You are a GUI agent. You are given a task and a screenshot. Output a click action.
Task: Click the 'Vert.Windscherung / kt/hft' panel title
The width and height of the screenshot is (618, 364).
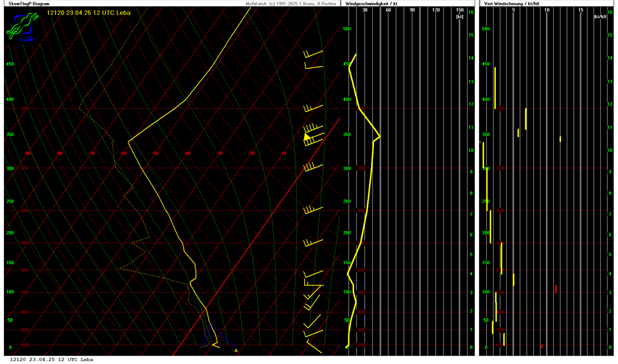point(512,4)
